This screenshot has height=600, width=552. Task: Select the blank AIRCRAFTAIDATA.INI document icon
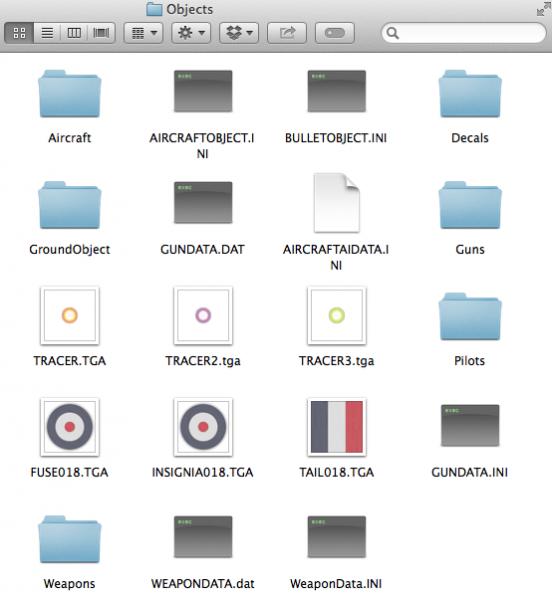[x=337, y=203]
